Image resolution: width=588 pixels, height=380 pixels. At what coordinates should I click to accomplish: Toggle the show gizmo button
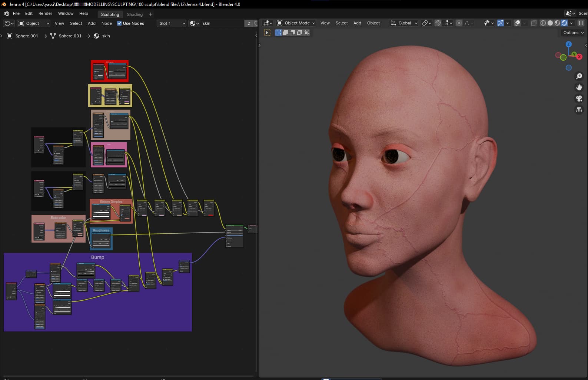coord(500,23)
